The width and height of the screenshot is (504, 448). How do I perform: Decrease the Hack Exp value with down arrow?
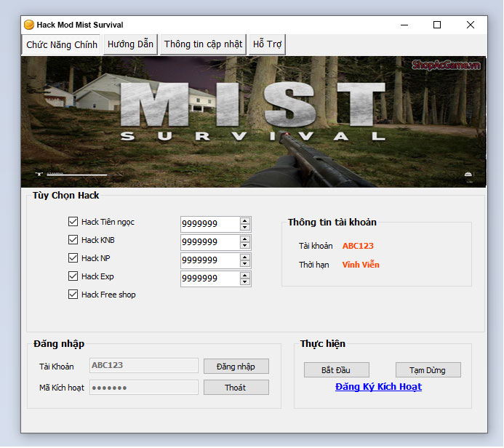[245, 282]
